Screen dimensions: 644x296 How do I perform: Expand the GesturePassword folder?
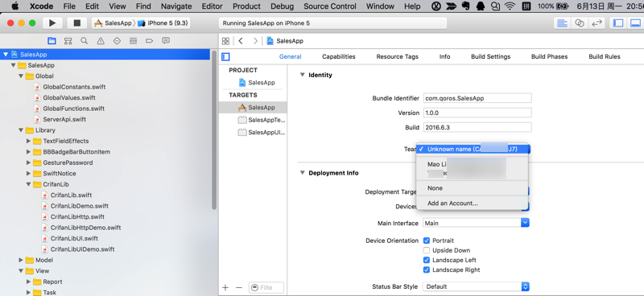point(28,162)
